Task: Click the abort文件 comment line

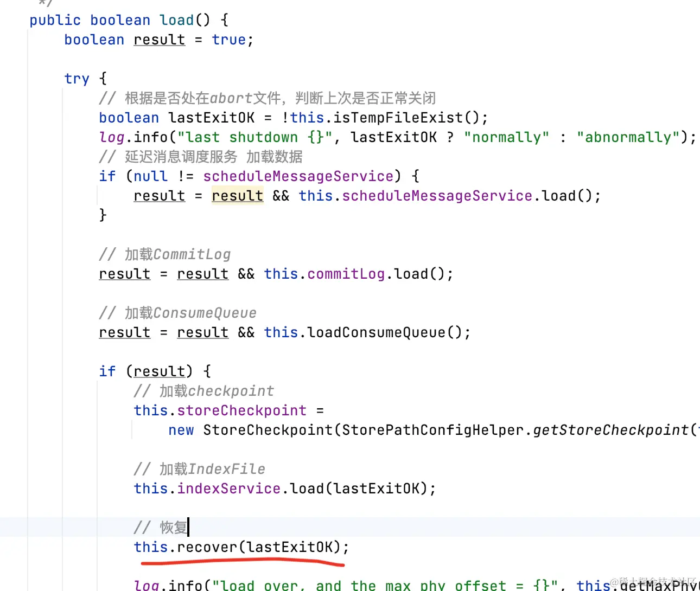Action: pyautogui.click(x=267, y=98)
